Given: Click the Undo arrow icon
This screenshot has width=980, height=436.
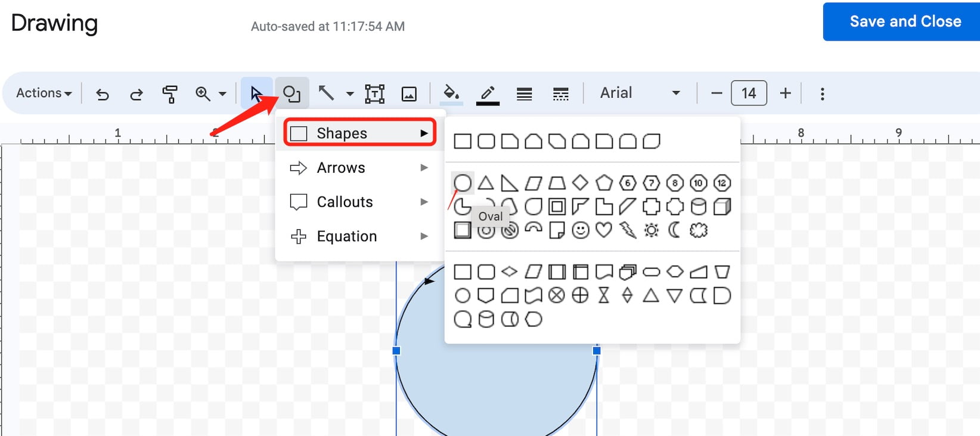Looking at the screenshot, I should (x=103, y=94).
